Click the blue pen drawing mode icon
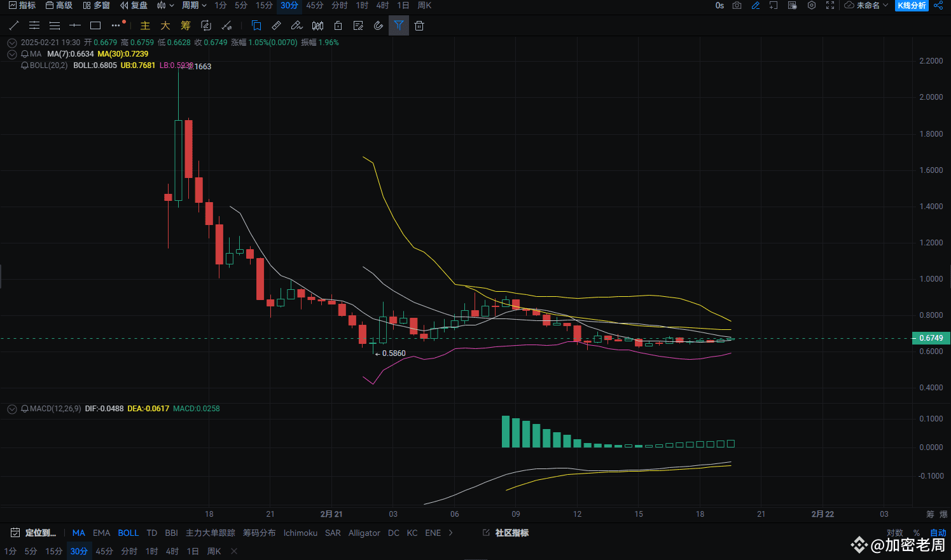Image resolution: width=951 pixels, height=560 pixels. [x=756, y=5]
